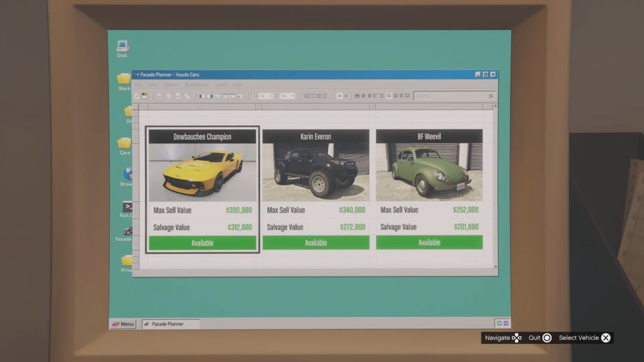Open the taskbar Menu button

123,324
